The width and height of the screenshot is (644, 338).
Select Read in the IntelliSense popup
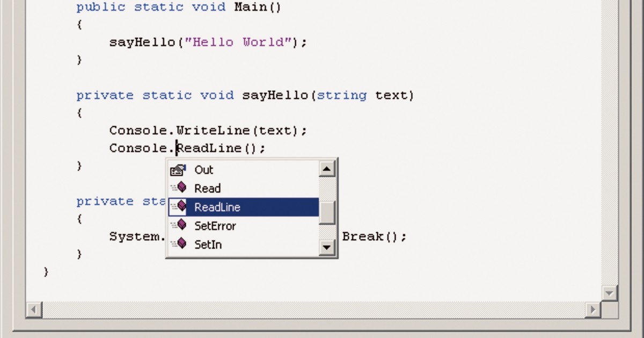207,188
